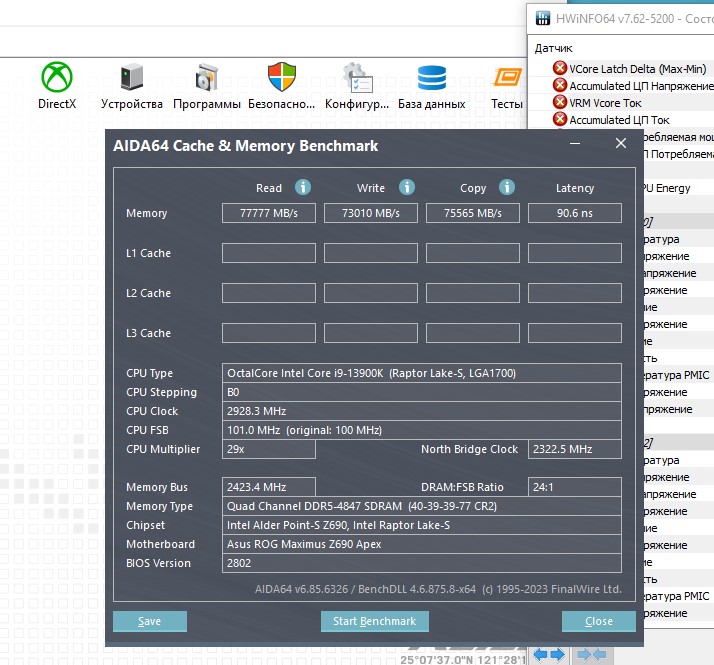Select Accumulated ЦП Ток sensor row text
This screenshot has height=665, width=714.
tap(619, 120)
